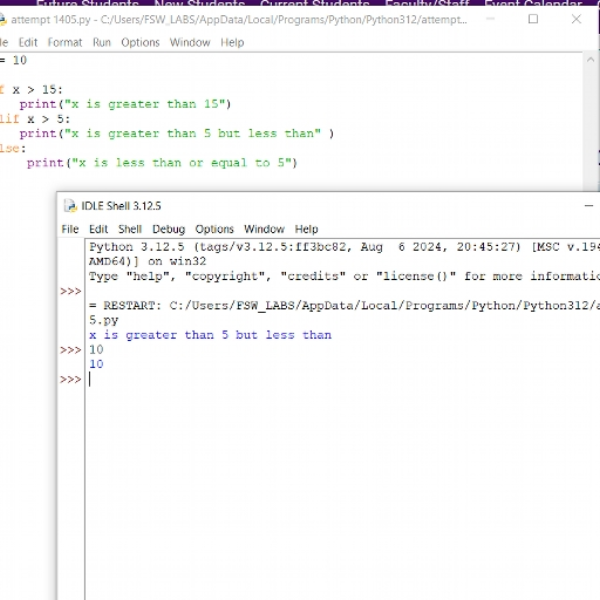This screenshot has width=600, height=600.
Task: Open the Shell File menu
Action: [x=70, y=229]
